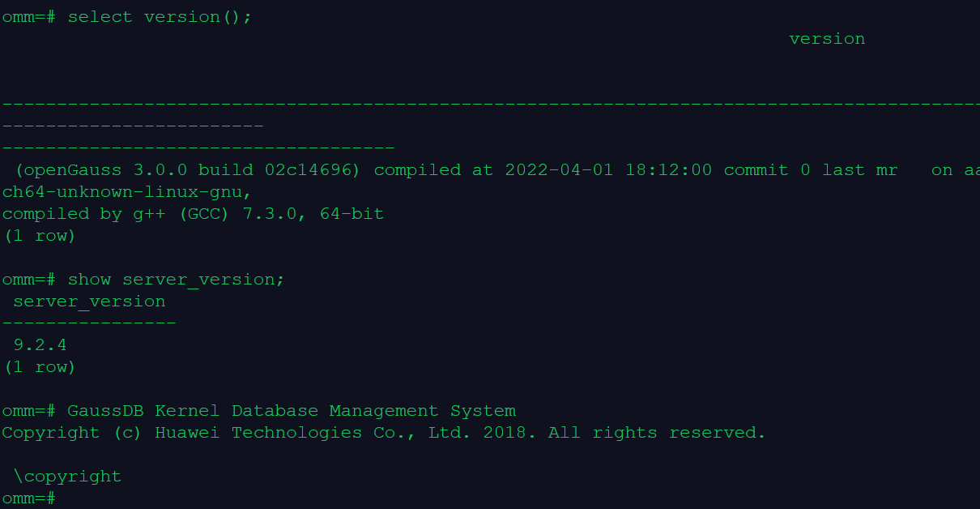Image resolution: width=980 pixels, height=509 pixels.
Task: Click the 'version' column header
Action: (x=827, y=39)
